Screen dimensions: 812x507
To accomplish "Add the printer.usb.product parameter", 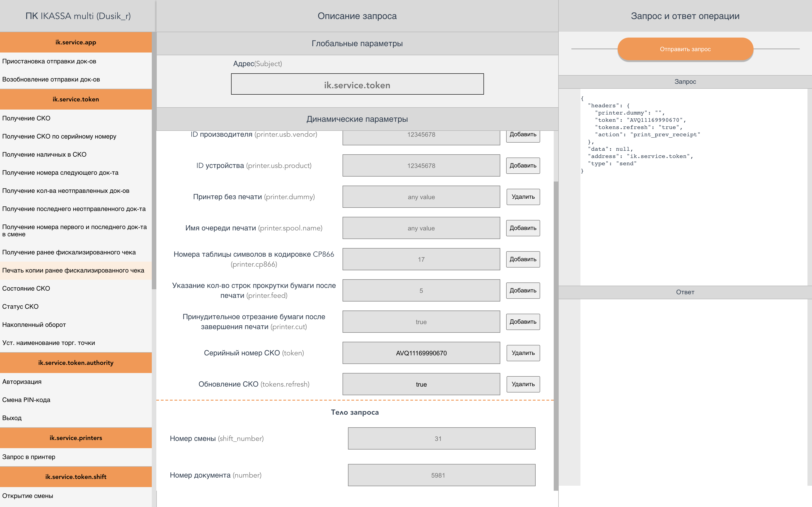I will [x=523, y=166].
